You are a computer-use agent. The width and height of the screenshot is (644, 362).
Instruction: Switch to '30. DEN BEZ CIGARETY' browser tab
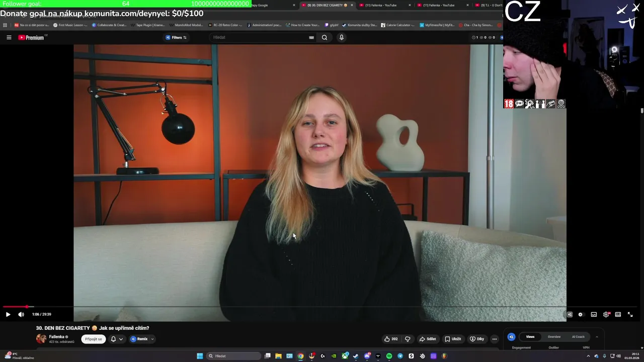pos(325,5)
